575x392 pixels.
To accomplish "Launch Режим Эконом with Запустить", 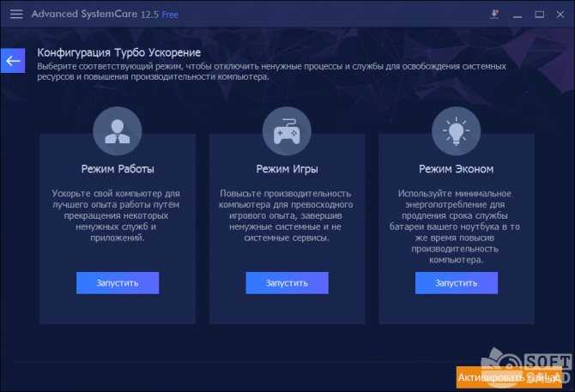I will click(x=457, y=283).
